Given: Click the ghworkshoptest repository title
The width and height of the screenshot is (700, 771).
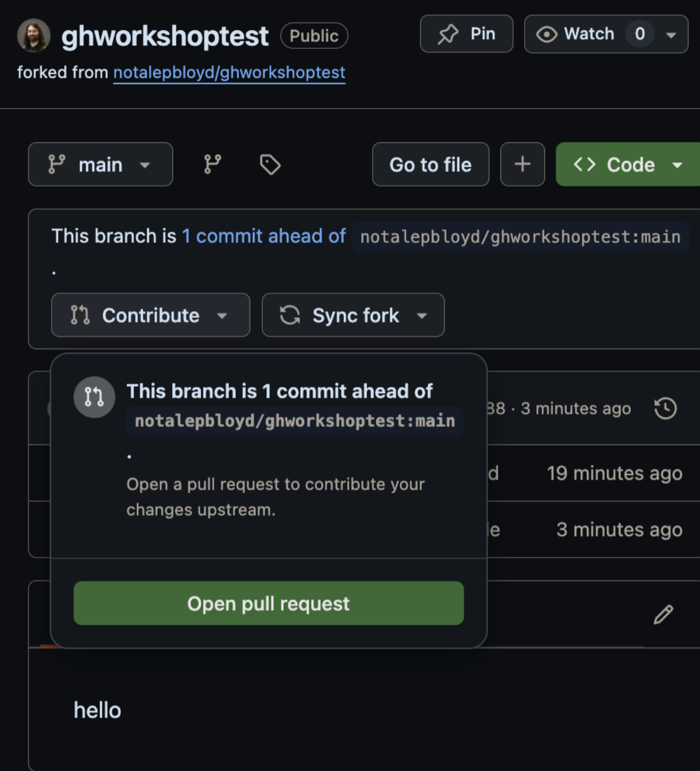Looking at the screenshot, I should pos(165,36).
